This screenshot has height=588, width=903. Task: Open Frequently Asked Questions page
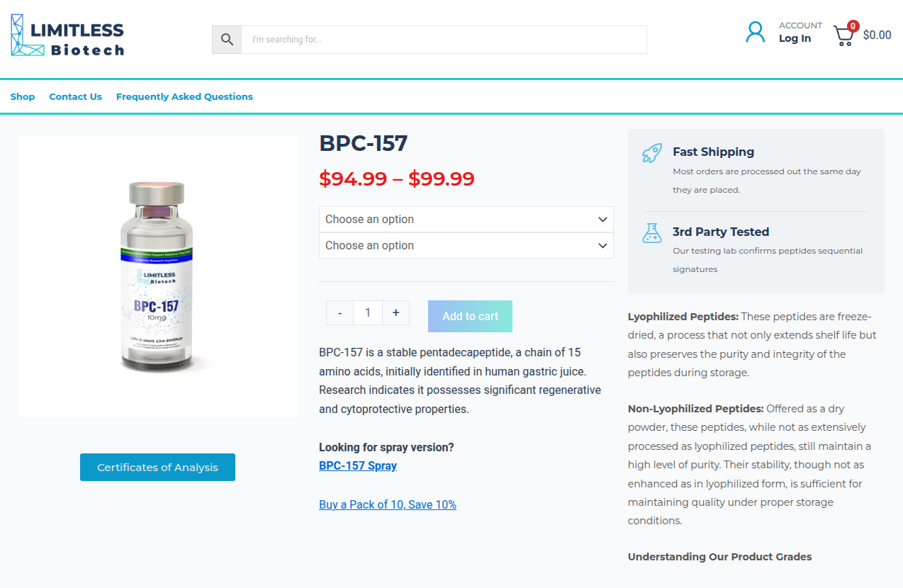pos(184,97)
